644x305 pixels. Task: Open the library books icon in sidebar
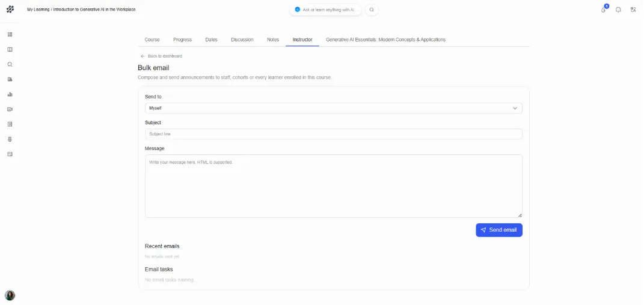pos(10,79)
